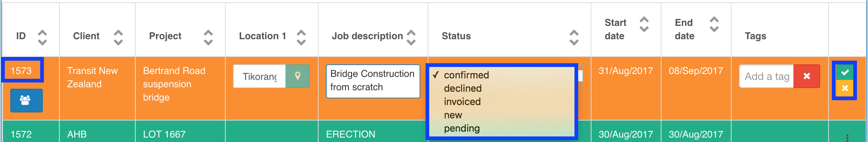Select 'pending' status option
Image resolution: width=868 pixels, height=142 pixels.
click(462, 128)
